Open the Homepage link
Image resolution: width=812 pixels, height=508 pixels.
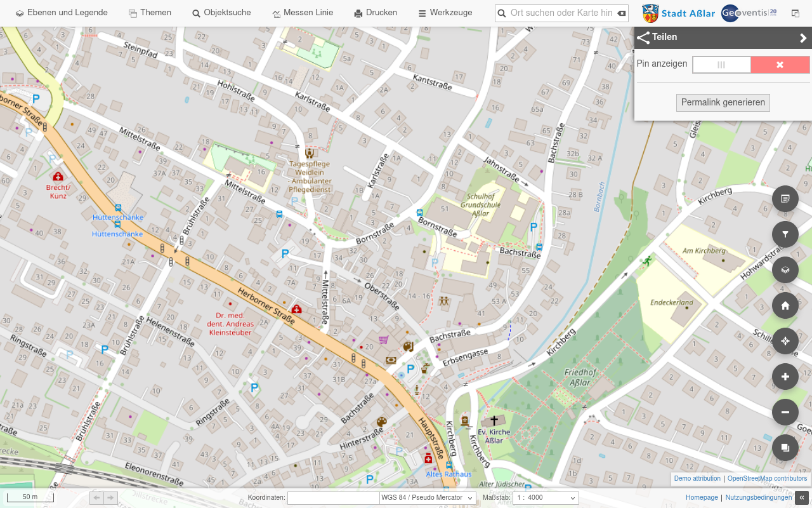(702, 498)
